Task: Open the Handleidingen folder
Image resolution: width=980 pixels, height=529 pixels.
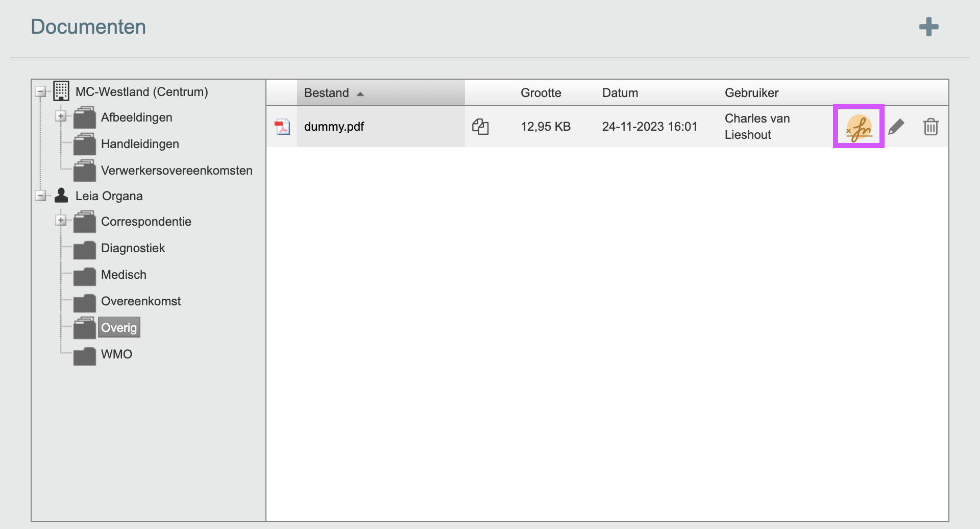Action: pos(140,144)
